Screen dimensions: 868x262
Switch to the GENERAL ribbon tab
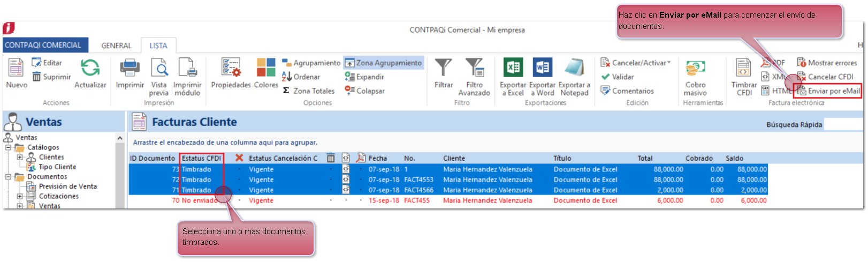pos(116,46)
